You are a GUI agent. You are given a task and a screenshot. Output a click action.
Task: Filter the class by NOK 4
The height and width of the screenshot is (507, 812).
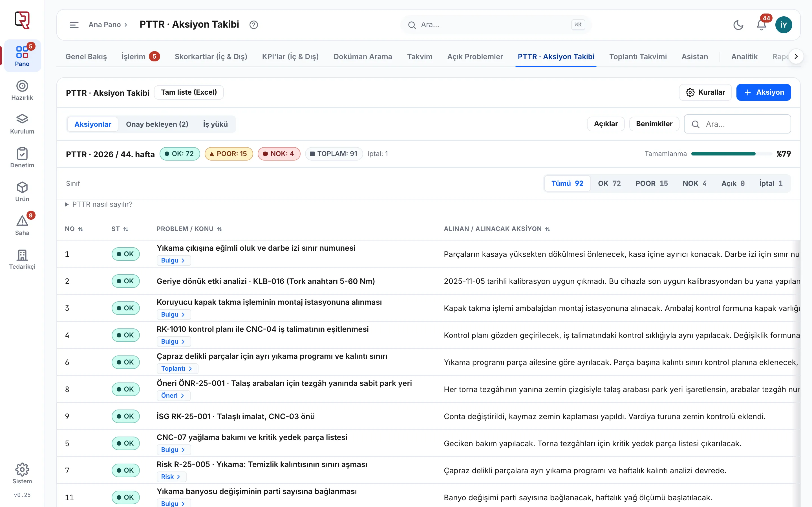[694, 183]
